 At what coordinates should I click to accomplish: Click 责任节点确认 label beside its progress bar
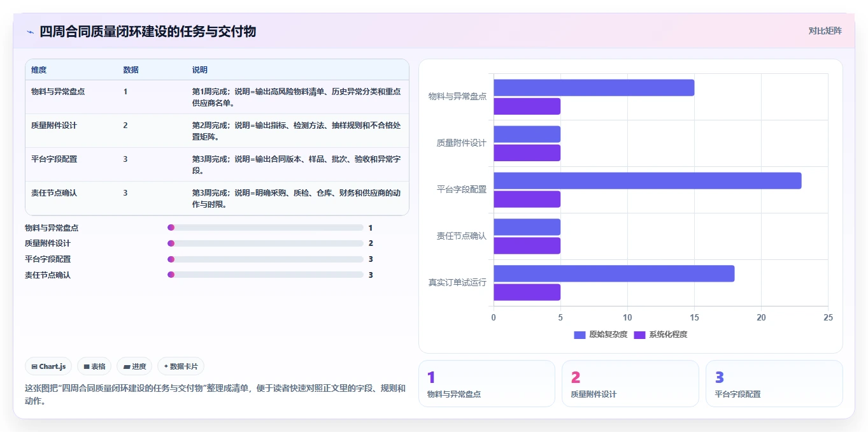pyautogui.click(x=48, y=275)
